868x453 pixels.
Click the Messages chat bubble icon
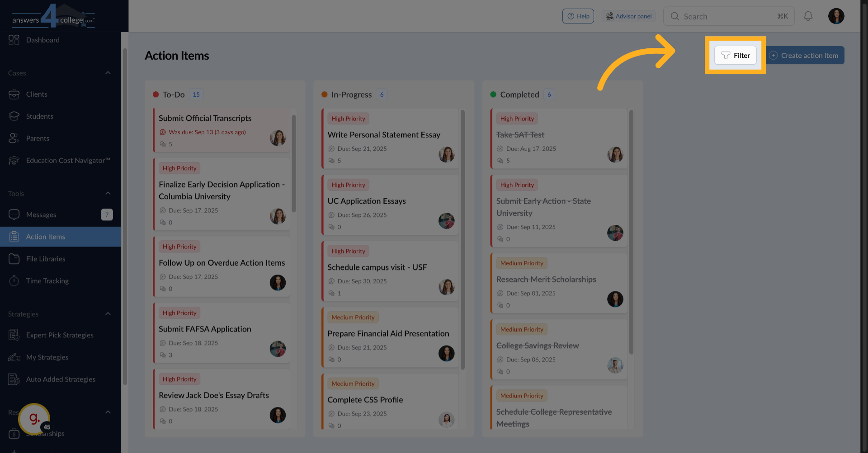14,215
